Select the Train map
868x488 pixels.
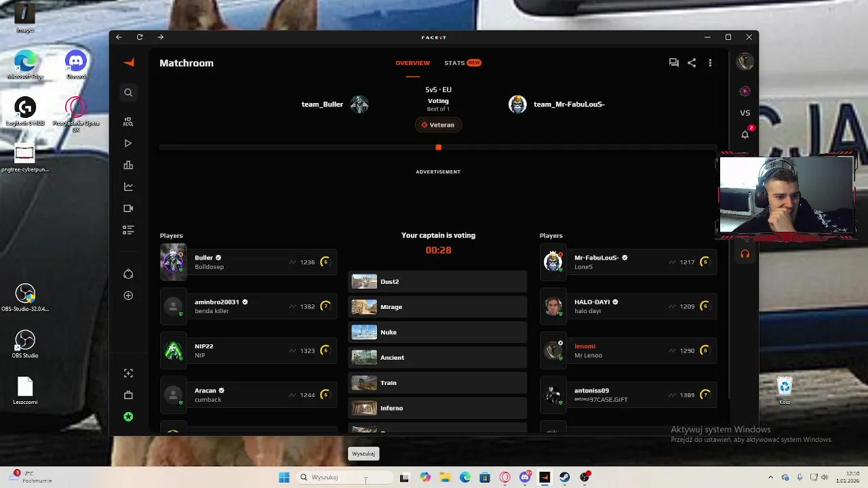(437, 383)
